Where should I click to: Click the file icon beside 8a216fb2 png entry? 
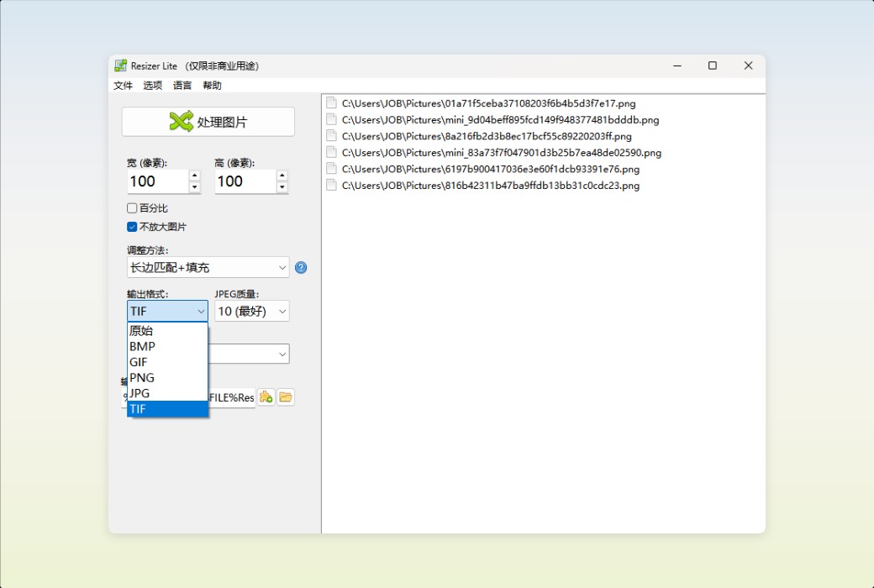(x=330, y=135)
